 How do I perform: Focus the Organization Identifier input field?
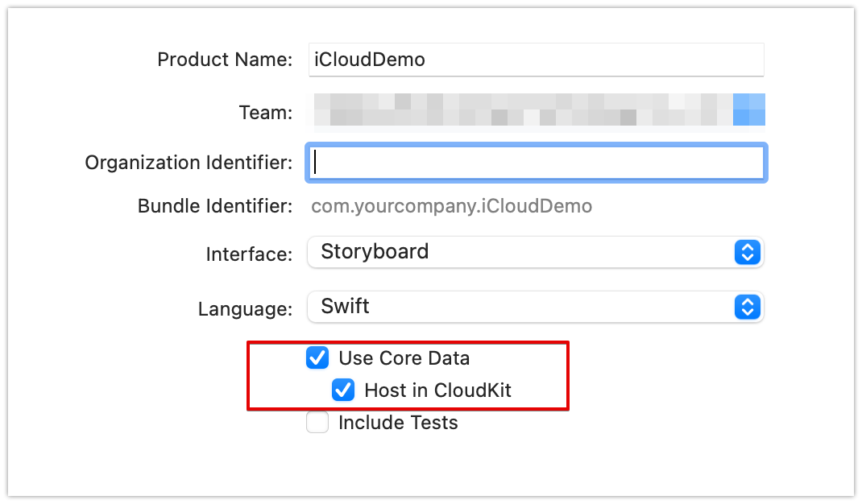click(536, 163)
